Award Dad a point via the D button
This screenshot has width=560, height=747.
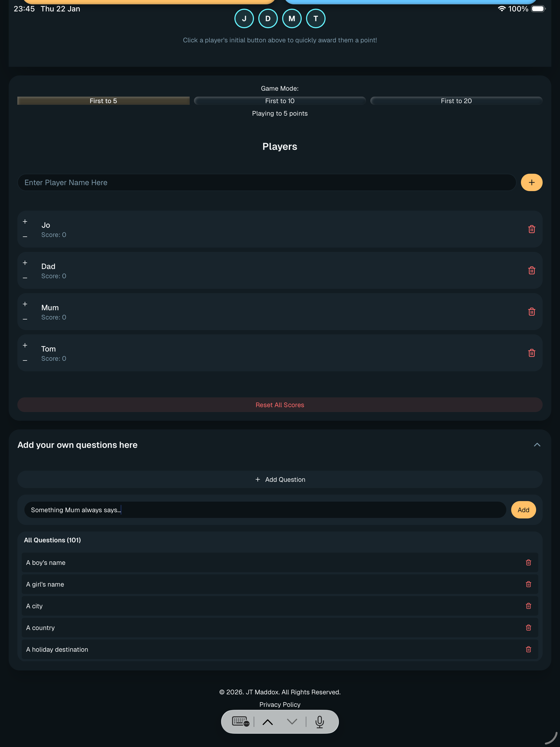(268, 18)
